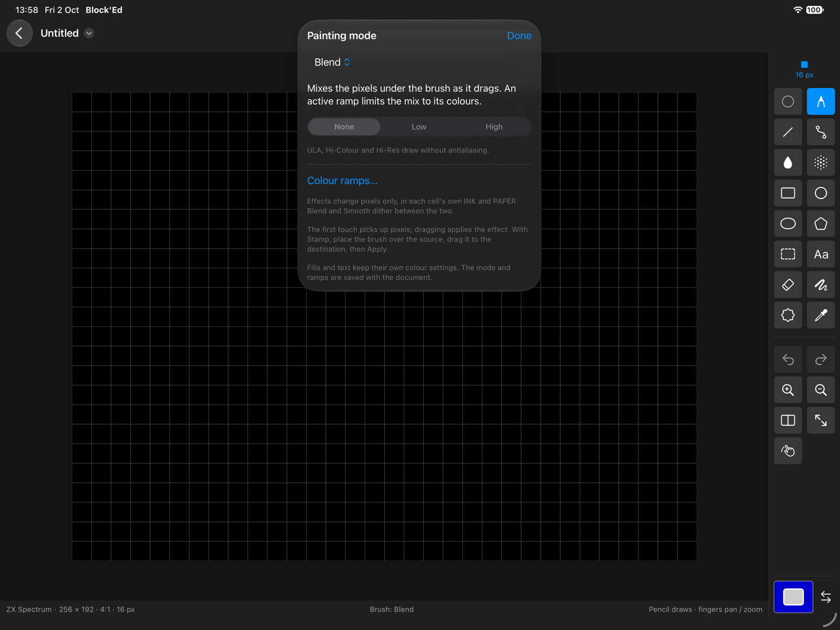Activate the dashed rectangle selection tool
Image resolution: width=840 pixels, height=630 pixels.
(787, 254)
